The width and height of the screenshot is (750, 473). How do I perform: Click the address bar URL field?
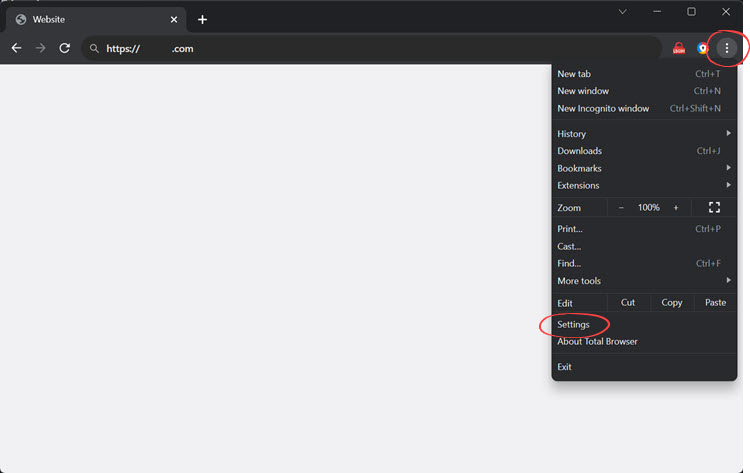371,48
